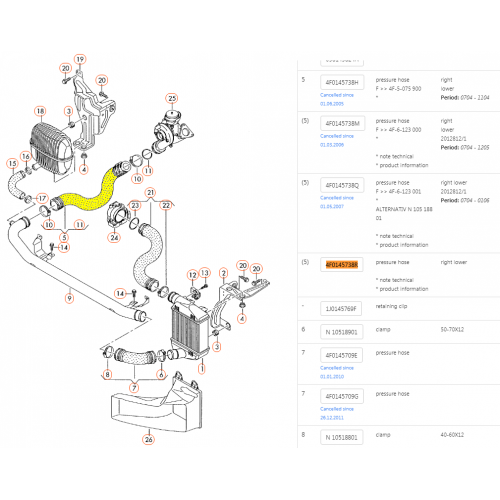Viewport: 500px width, 500px height.
Task: Open product information under highlighted 4F0145738R
Action: [x=404, y=289]
